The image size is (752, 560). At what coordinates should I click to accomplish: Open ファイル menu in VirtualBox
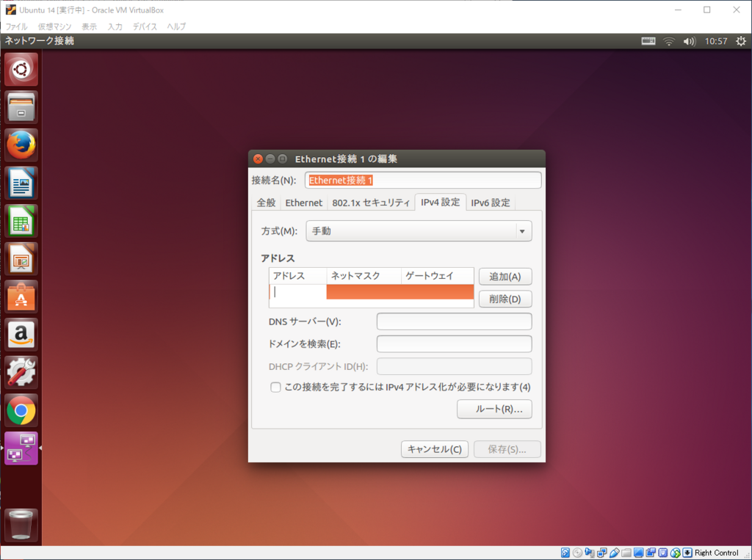tap(16, 26)
